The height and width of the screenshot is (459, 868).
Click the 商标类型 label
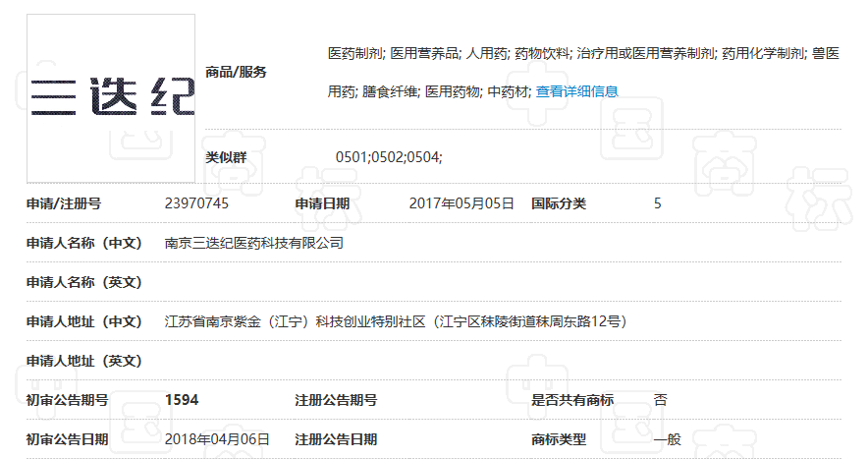pyautogui.click(x=559, y=439)
